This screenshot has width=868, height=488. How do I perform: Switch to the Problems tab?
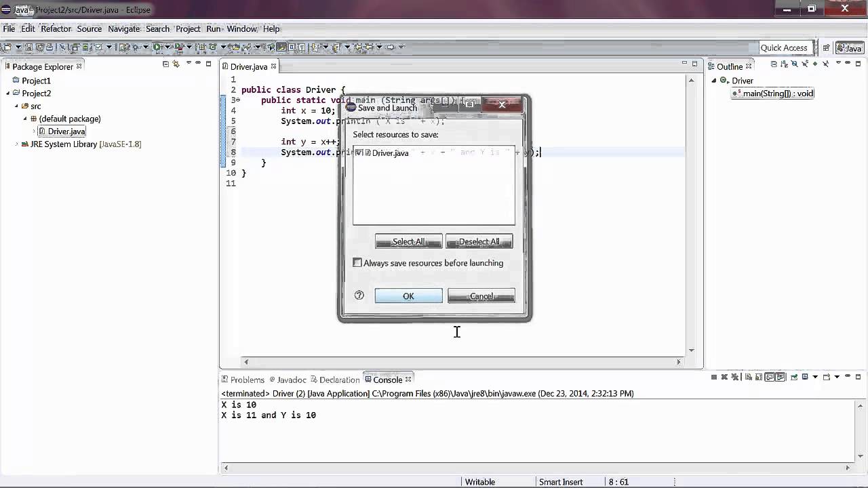pos(242,380)
